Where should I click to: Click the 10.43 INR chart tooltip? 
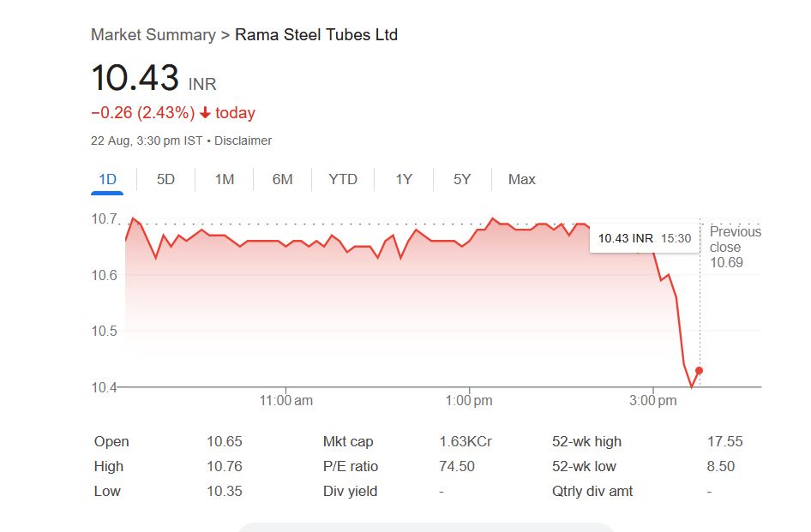644,238
